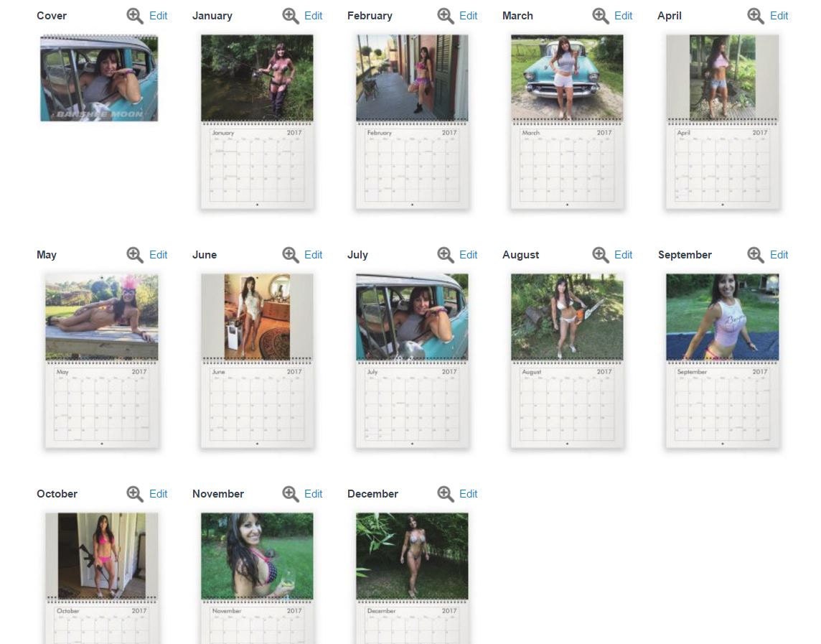Viewport: 821px width, 644px height.
Task: Click the zoom icon beside April
Action: 755,16
